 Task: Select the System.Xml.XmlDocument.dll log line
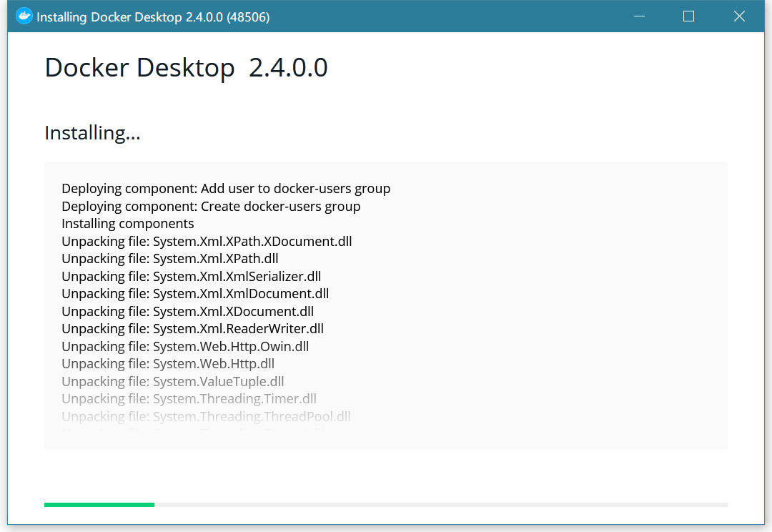pos(195,294)
